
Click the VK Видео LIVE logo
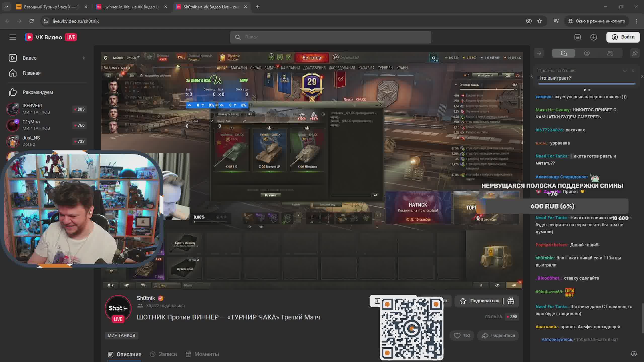pyautogui.click(x=51, y=37)
